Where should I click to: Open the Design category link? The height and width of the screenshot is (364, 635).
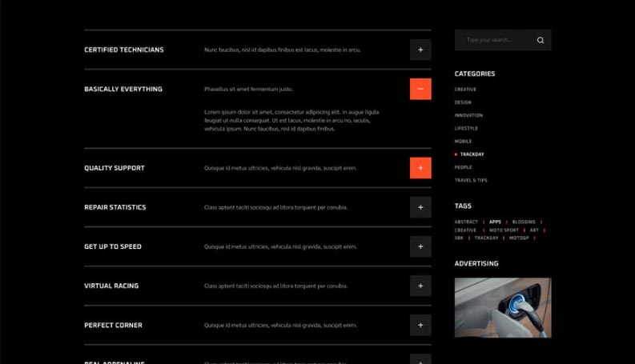click(x=463, y=102)
